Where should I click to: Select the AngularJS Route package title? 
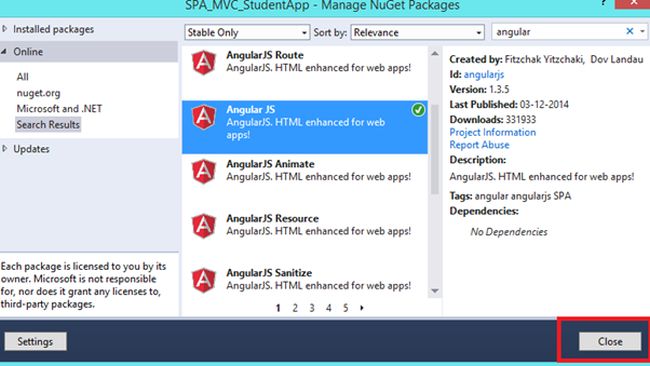click(x=265, y=55)
